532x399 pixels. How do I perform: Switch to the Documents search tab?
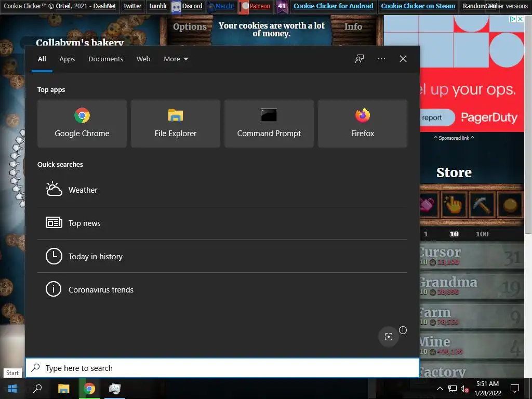coord(105,59)
